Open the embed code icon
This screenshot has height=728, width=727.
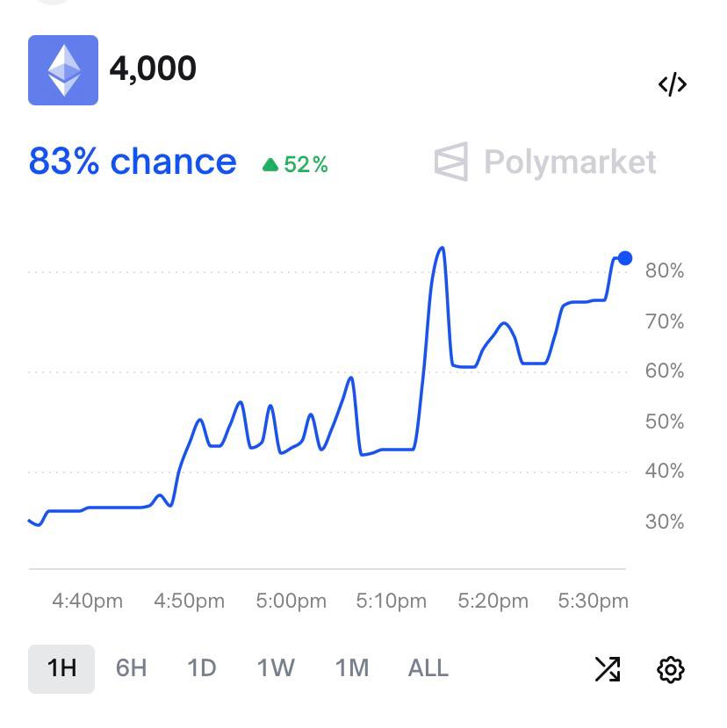pyautogui.click(x=672, y=84)
